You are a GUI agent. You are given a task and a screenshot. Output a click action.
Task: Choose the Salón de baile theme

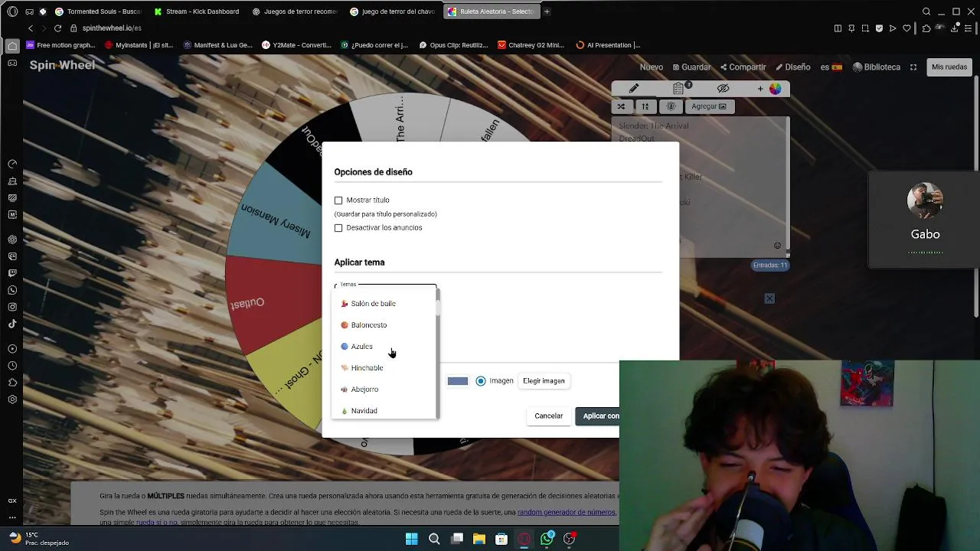(384, 304)
